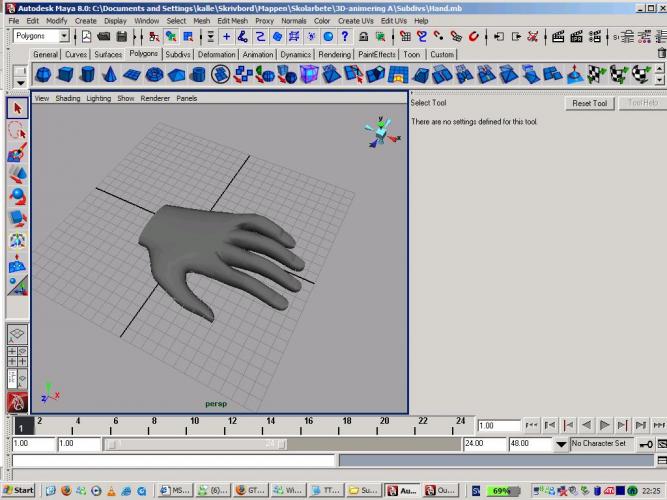Click inside the range slider bar
The height and width of the screenshot is (500, 667).
(x=196, y=444)
